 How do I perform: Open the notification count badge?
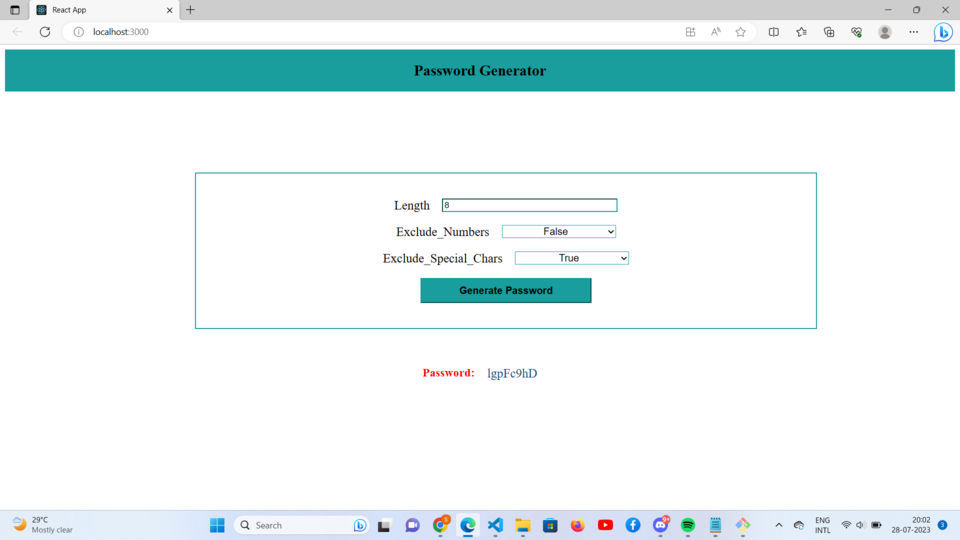point(942,525)
